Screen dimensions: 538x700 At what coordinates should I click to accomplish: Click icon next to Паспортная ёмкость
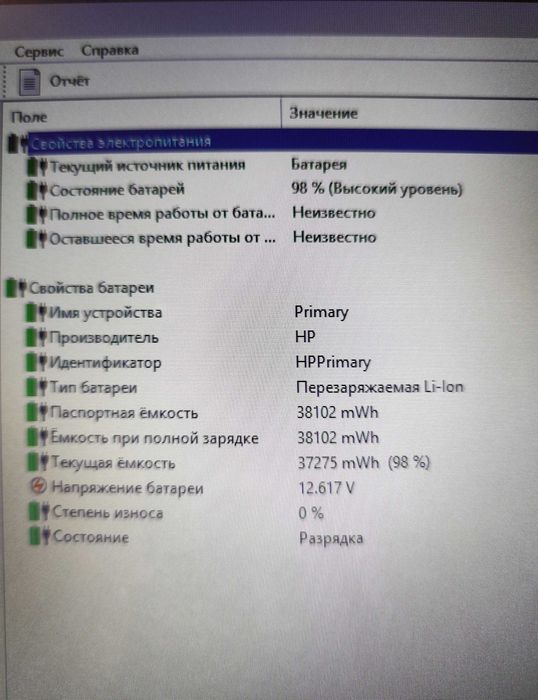coord(38,412)
